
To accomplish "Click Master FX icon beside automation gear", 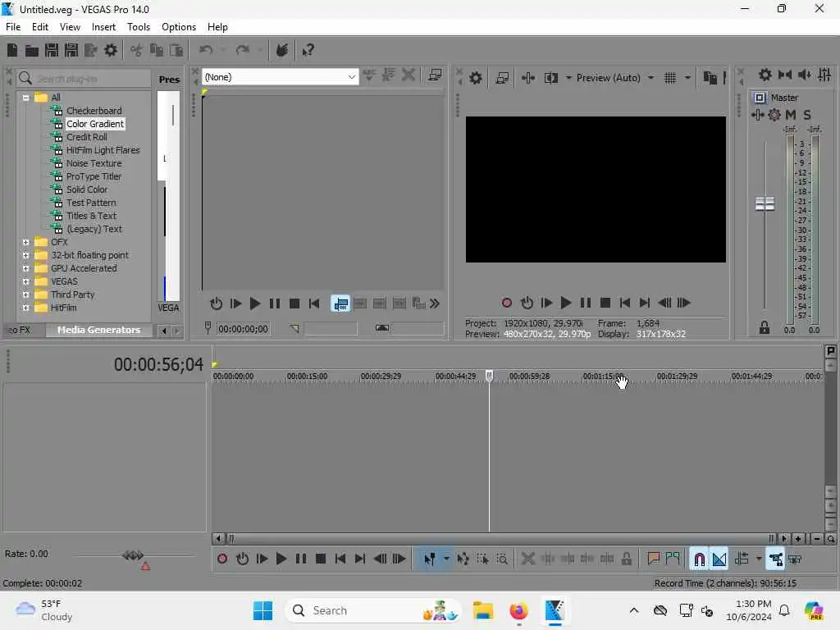I will pyautogui.click(x=757, y=115).
